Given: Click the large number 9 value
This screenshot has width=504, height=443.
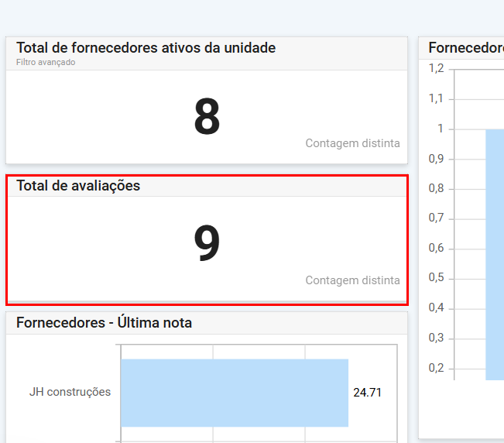Looking at the screenshot, I should (x=207, y=244).
